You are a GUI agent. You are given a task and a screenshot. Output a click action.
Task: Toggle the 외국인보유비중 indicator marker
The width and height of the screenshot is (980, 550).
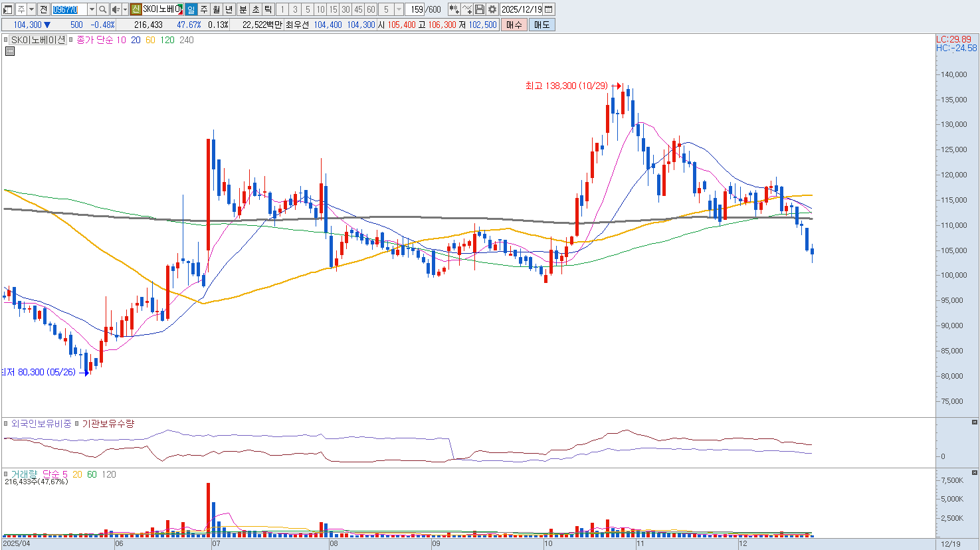(6, 423)
